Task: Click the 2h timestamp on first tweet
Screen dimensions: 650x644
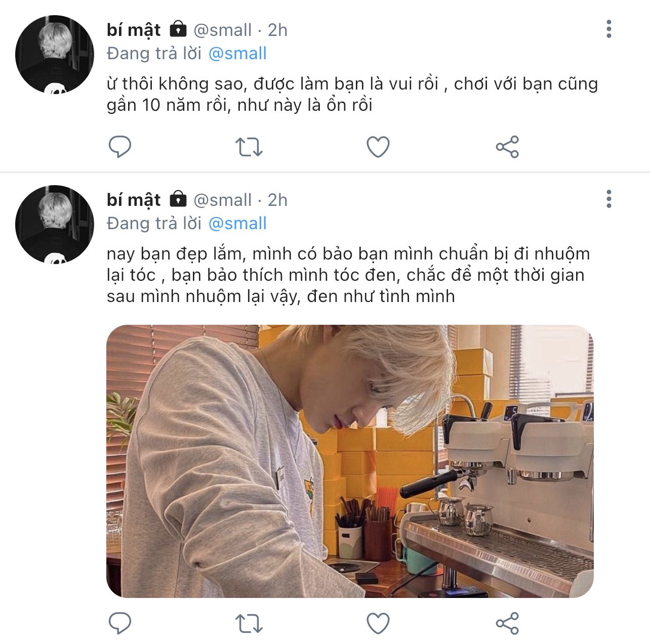Action: pos(277,30)
